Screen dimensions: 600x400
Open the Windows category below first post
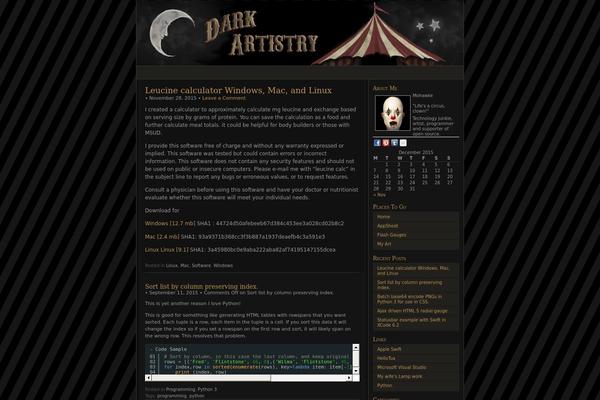coord(223,265)
